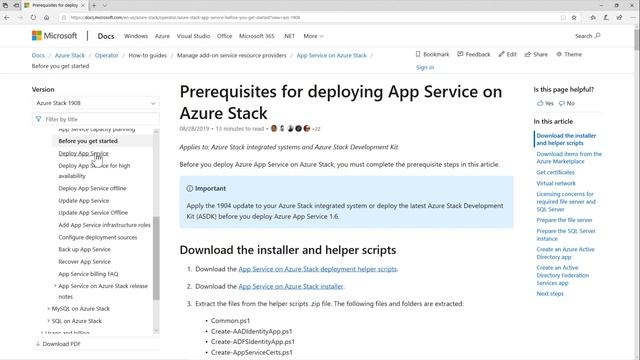Open the Microsoft 365 menu item
Screen dimensions: 640x360
click(257, 36)
